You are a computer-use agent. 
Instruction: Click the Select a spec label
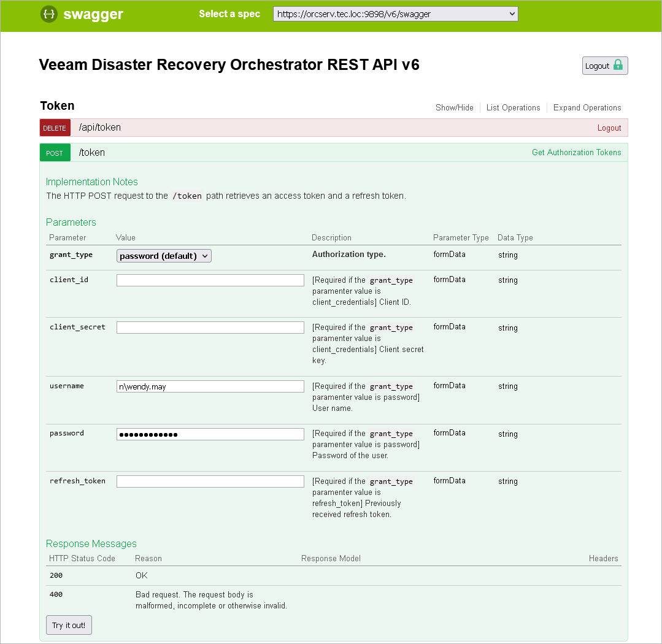pos(229,14)
